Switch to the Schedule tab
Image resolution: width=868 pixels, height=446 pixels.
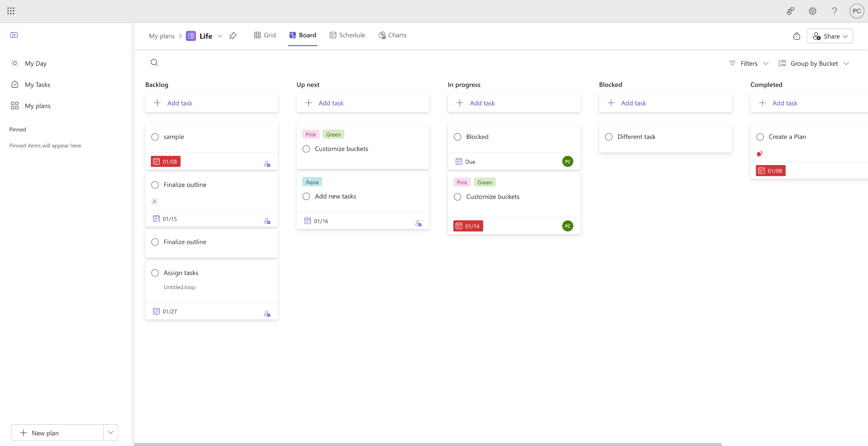347,35
